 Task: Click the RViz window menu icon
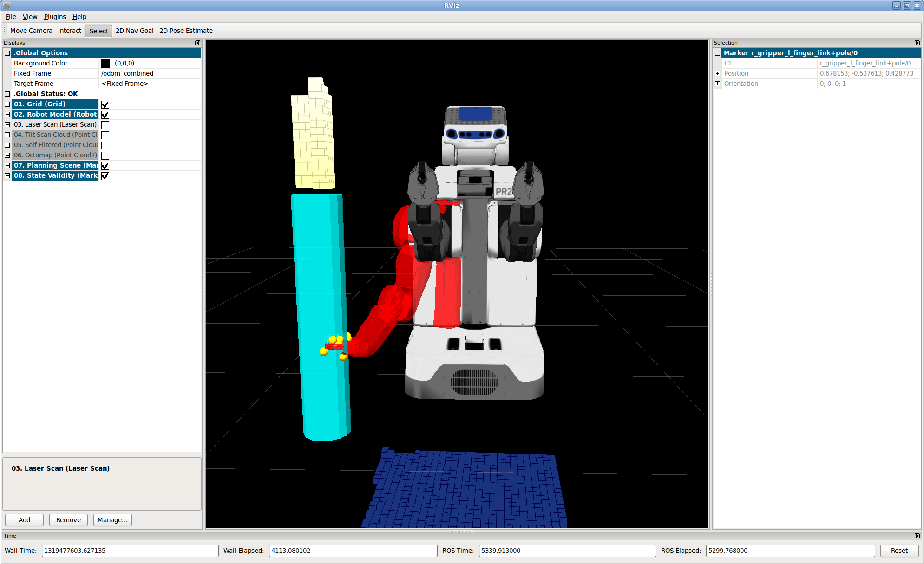tap(7, 6)
